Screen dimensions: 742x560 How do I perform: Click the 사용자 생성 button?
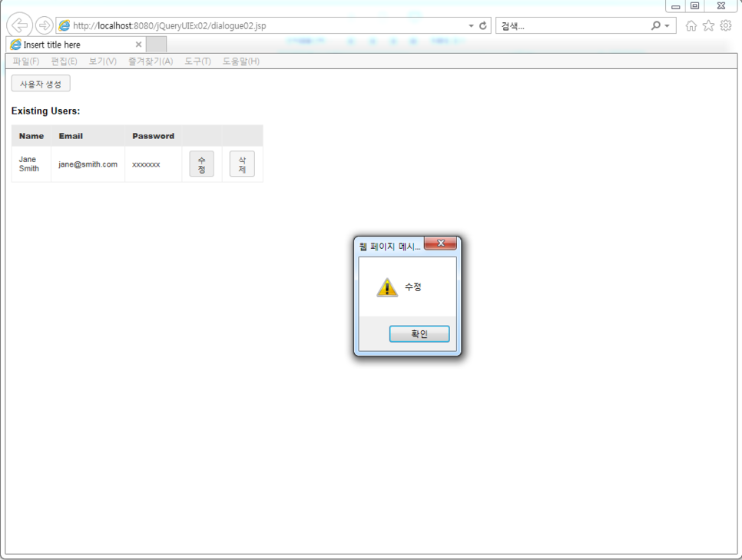(x=41, y=84)
